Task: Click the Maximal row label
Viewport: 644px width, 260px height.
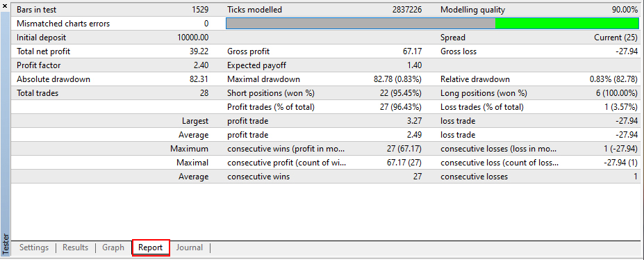Action: [192, 163]
